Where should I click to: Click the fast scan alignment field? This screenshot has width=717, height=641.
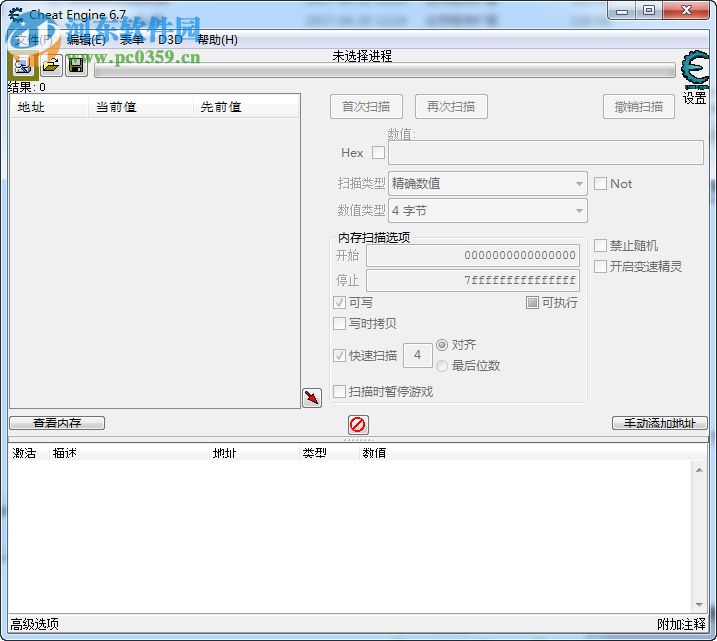pos(417,355)
